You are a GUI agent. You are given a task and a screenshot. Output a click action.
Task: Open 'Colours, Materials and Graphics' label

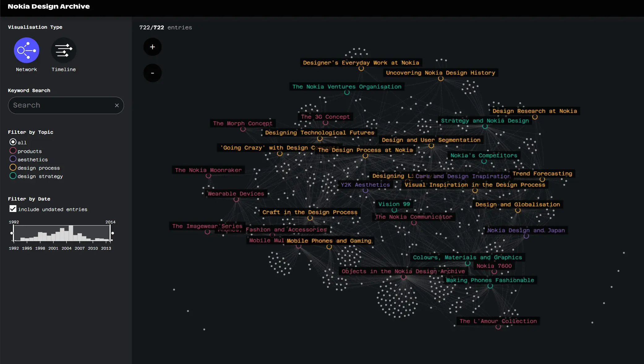467,257
